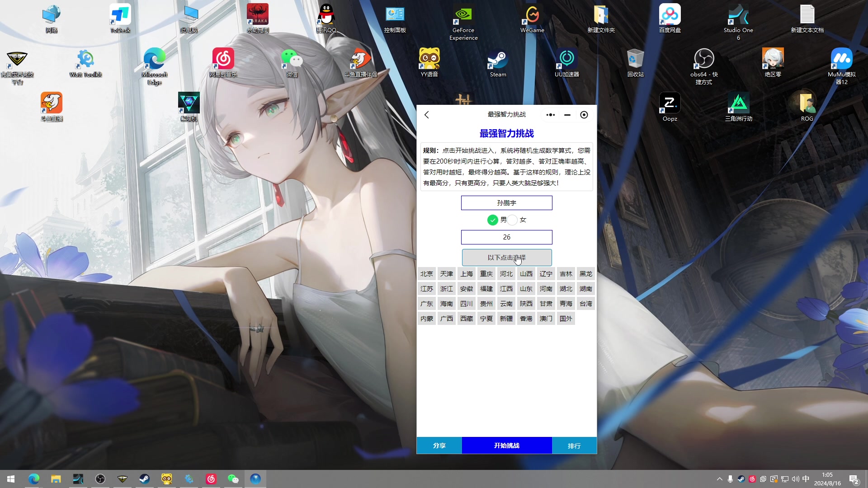
Task: Open the 腾讯QQ desktop icon
Action: (326, 18)
